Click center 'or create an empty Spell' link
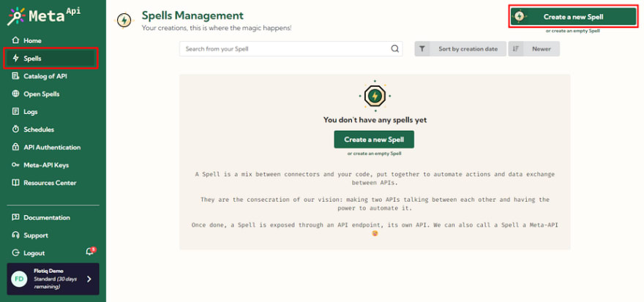Viewport: 644px width, 302px height. click(374, 154)
